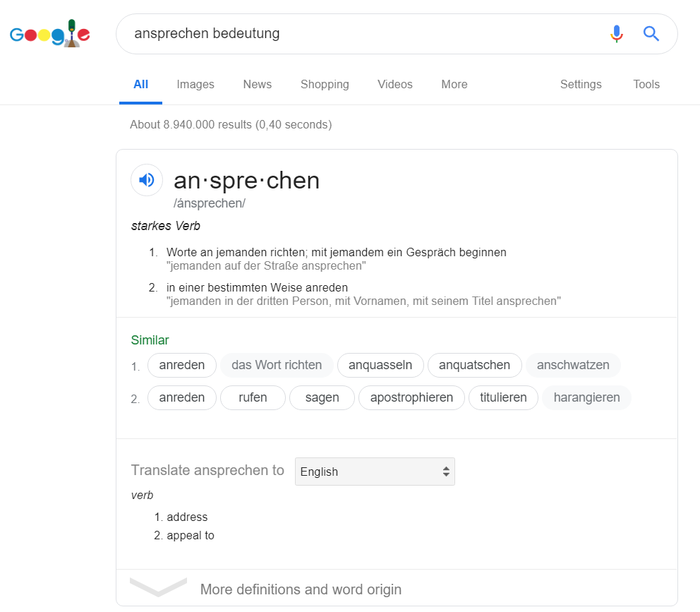This screenshot has width=700, height=612.
Task: Click the blue magnifying glass search icon
Action: [651, 34]
